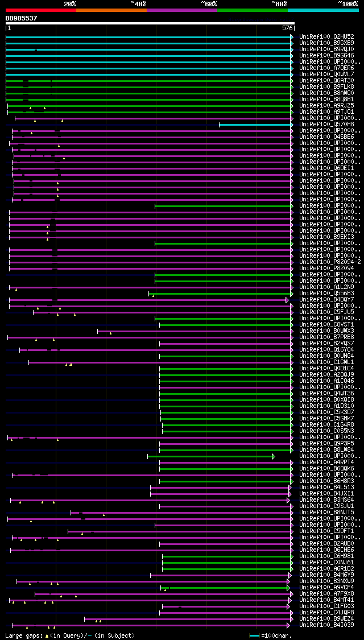Viewport: 364px width, 640px height.
Task: Select the UniRef100_A4RPT4 label
Action: pyautogui.click(x=326, y=462)
